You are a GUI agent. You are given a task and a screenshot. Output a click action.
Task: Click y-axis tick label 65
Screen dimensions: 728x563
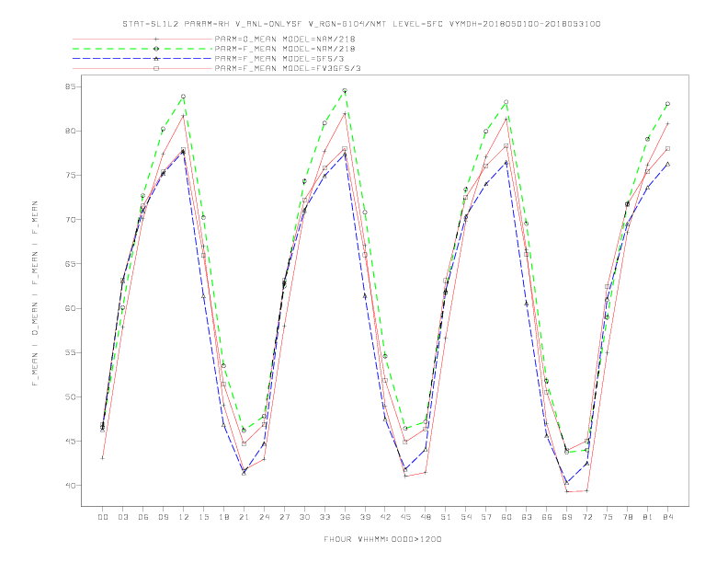70,264
